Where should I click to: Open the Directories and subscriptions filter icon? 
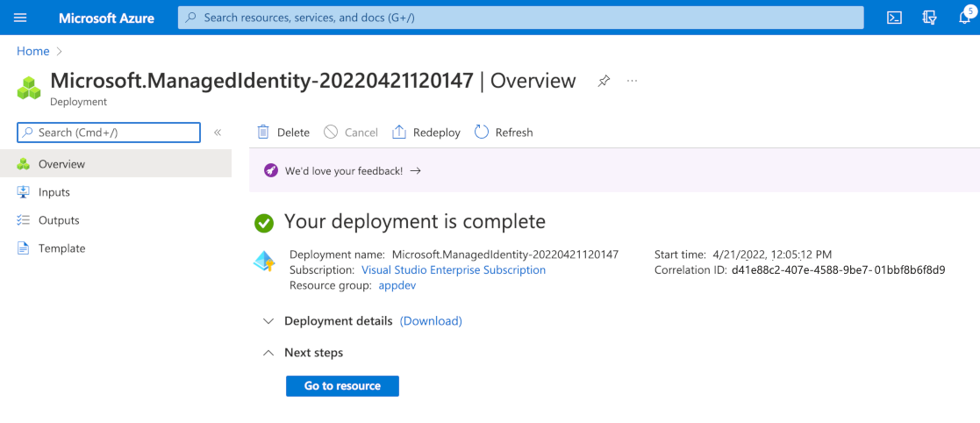pyautogui.click(x=929, y=18)
